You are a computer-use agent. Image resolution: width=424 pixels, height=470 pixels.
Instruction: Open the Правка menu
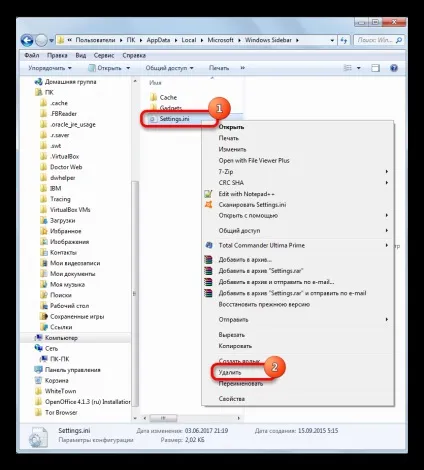point(57,55)
